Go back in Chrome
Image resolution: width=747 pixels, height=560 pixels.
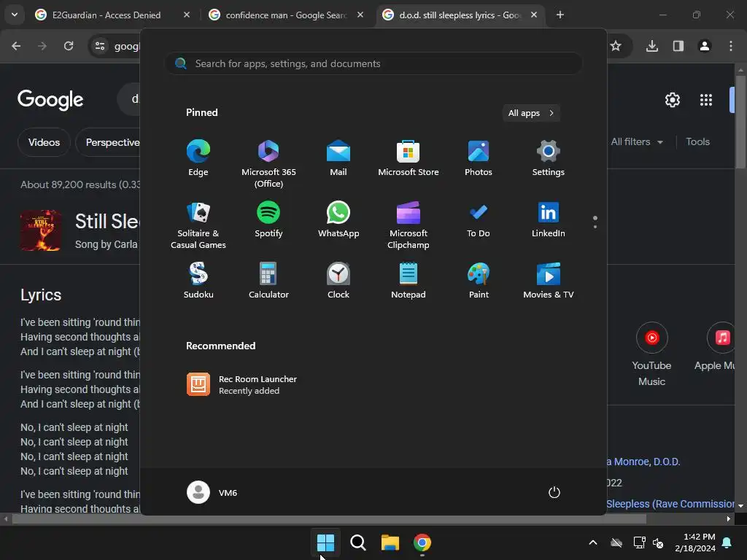[x=16, y=46]
